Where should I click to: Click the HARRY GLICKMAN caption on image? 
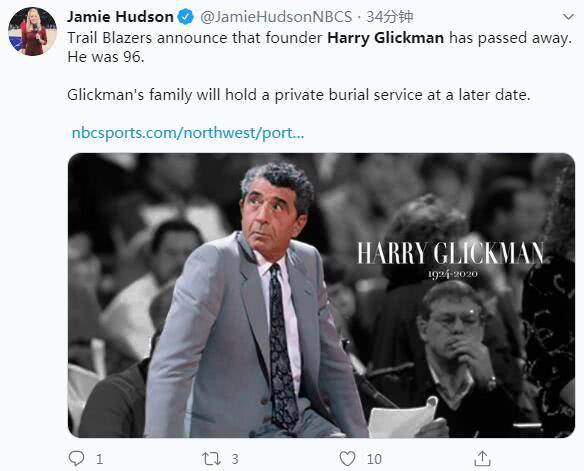tap(450, 253)
